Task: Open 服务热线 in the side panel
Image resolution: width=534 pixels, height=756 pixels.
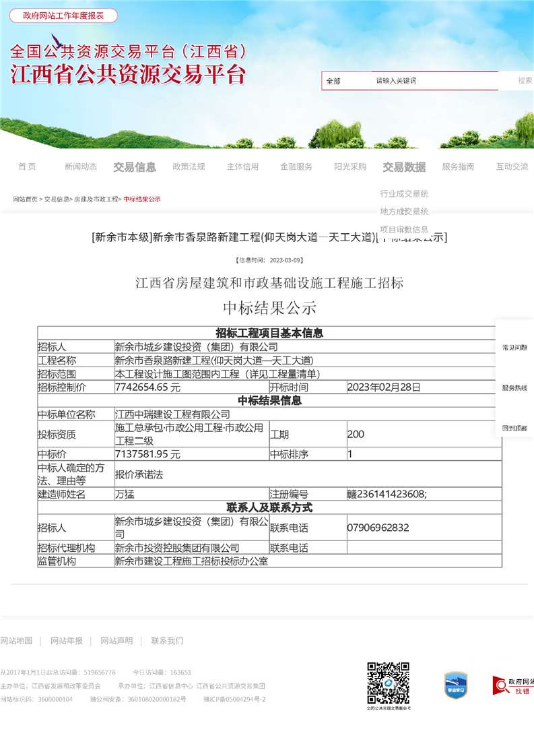Action: point(514,388)
